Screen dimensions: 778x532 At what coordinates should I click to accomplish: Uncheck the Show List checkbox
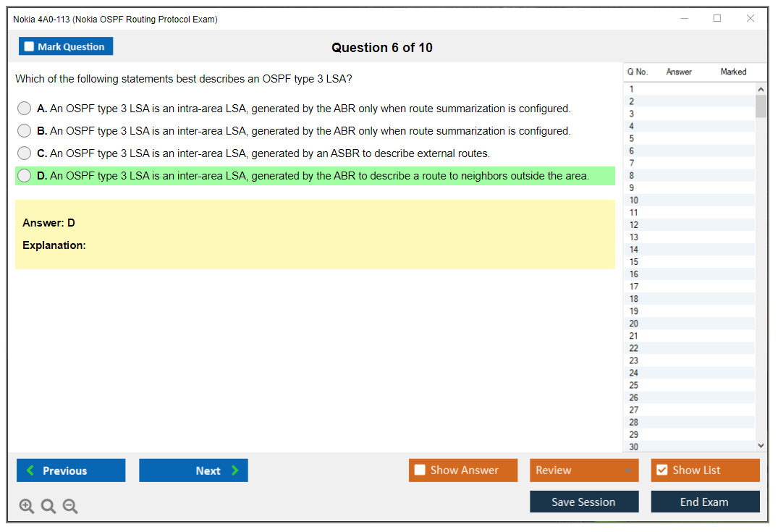pyautogui.click(x=661, y=470)
